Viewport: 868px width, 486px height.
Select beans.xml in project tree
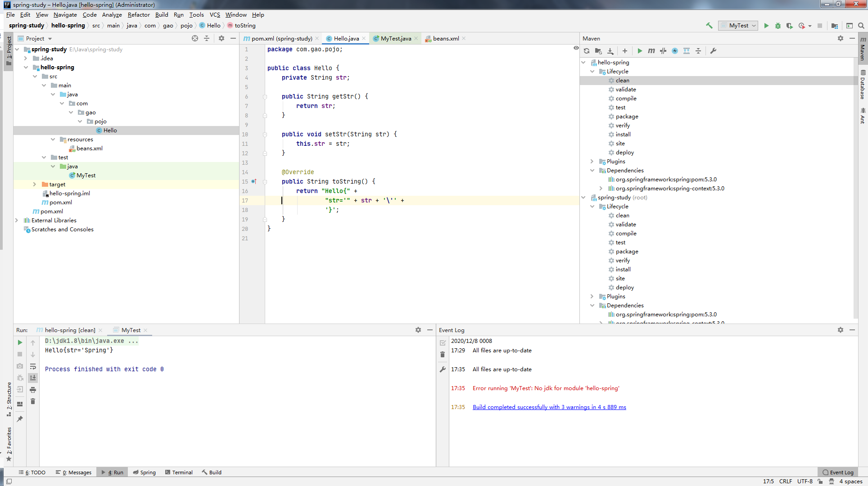[89, 148]
